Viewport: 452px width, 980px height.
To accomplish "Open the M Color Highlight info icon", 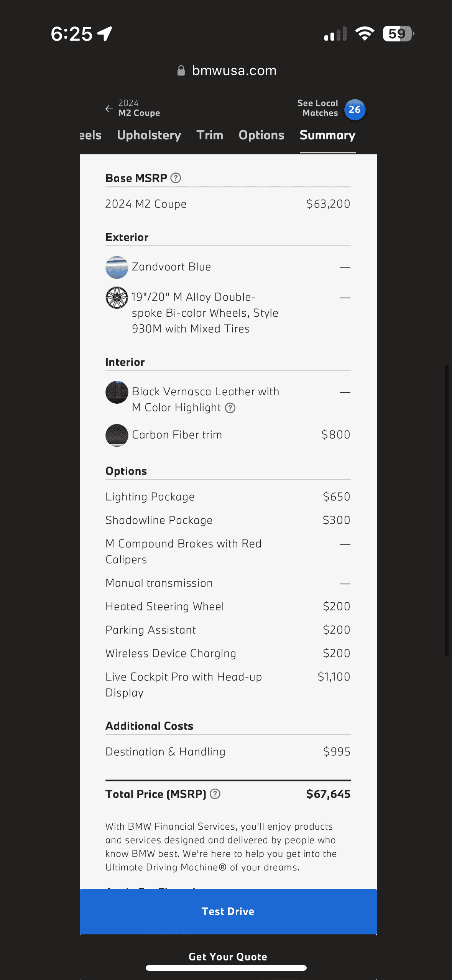I will pyautogui.click(x=230, y=408).
